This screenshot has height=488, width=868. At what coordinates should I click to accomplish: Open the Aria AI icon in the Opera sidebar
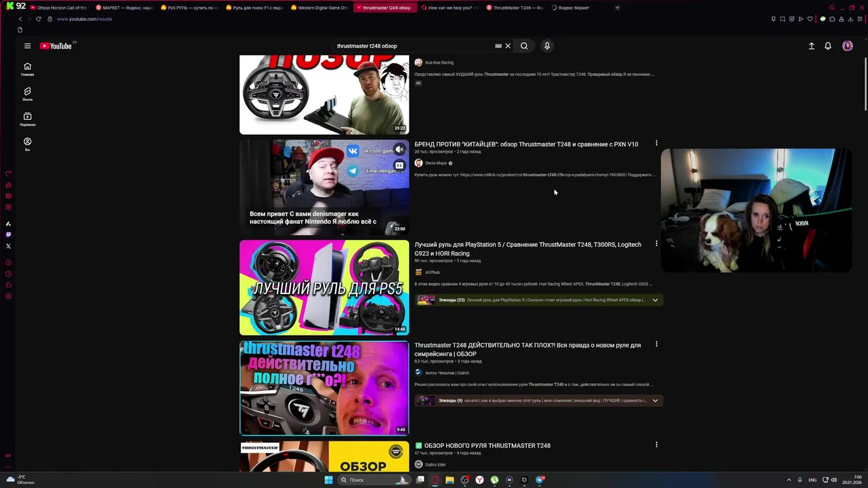pos(8,224)
